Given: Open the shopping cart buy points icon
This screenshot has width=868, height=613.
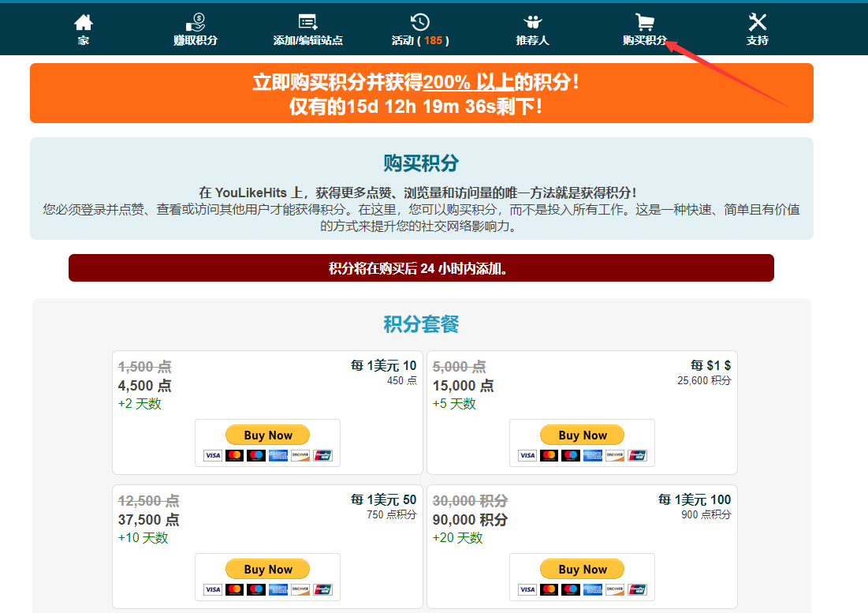Looking at the screenshot, I should pos(645,22).
